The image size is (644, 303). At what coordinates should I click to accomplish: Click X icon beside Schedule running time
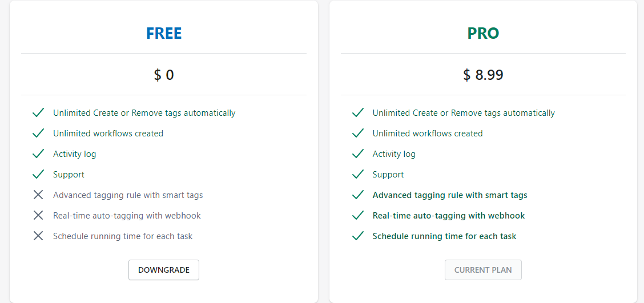point(38,236)
